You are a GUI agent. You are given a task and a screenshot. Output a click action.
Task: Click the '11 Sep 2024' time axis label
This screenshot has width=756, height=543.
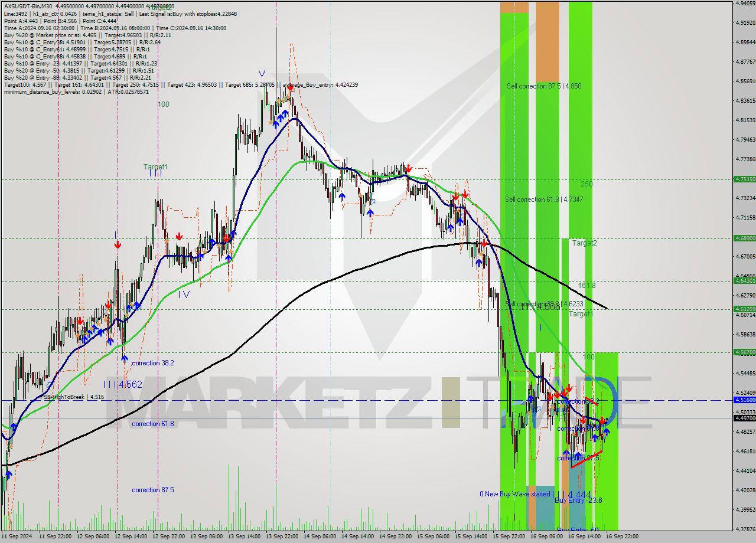tap(15, 537)
